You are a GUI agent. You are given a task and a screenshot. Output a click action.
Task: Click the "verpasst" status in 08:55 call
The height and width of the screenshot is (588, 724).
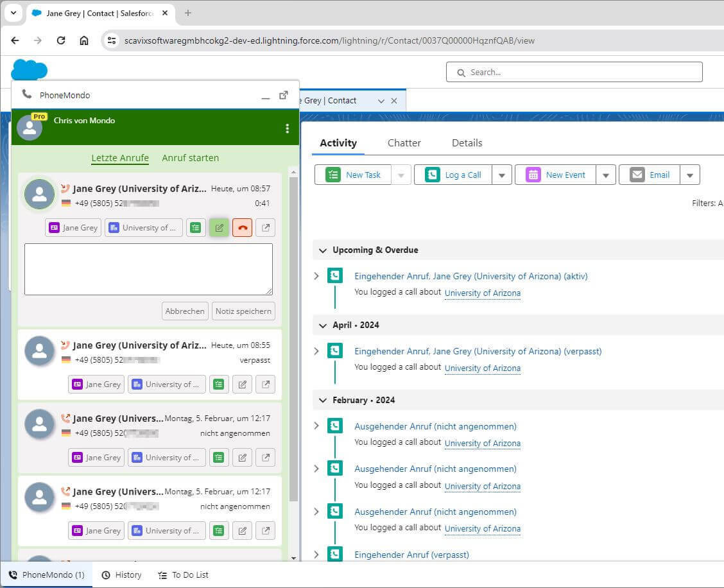point(255,360)
